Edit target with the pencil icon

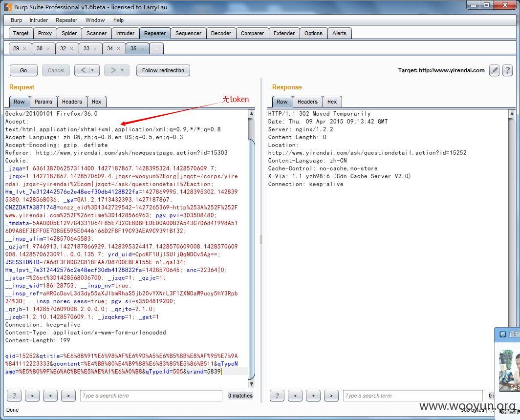click(x=494, y=70)
